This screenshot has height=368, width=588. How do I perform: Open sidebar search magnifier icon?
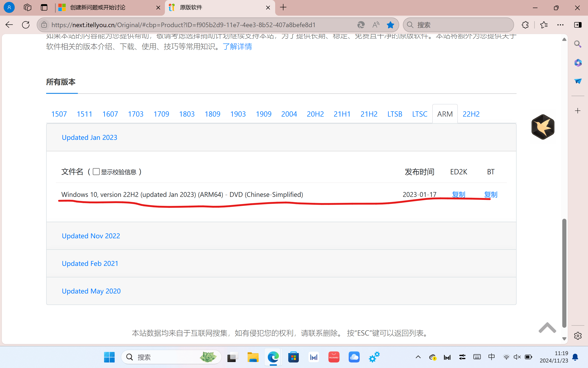pos(578,44)
